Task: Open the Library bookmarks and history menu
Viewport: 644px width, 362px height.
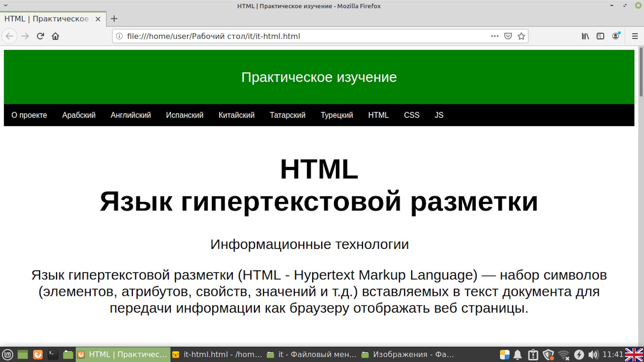Action: (x=585, y=36)
